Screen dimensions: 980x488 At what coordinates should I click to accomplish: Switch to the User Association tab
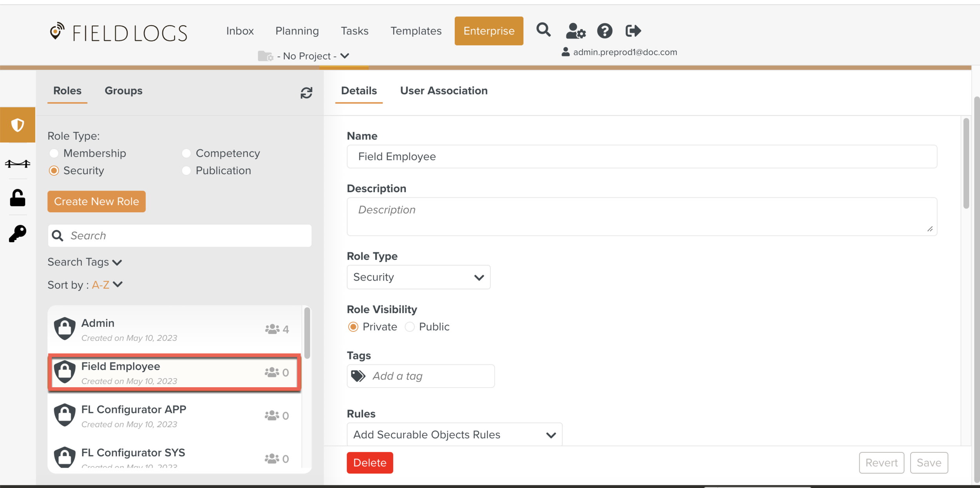[x=443, y=91]
